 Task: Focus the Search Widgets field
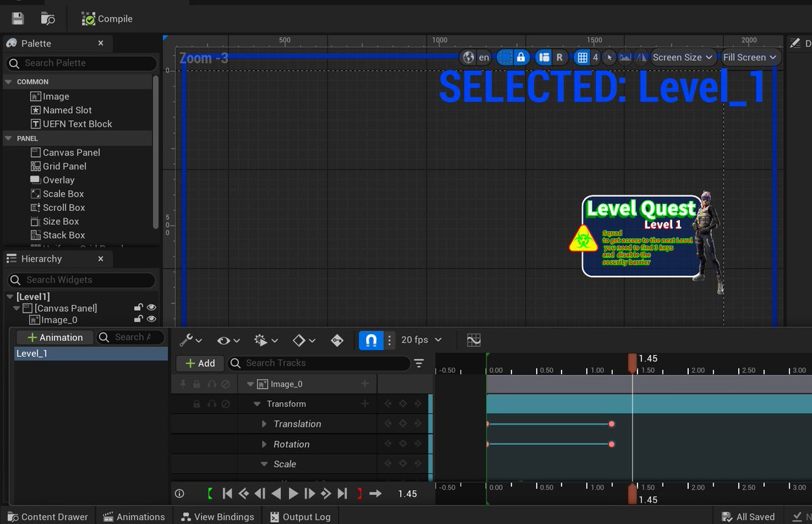(81, 280)
